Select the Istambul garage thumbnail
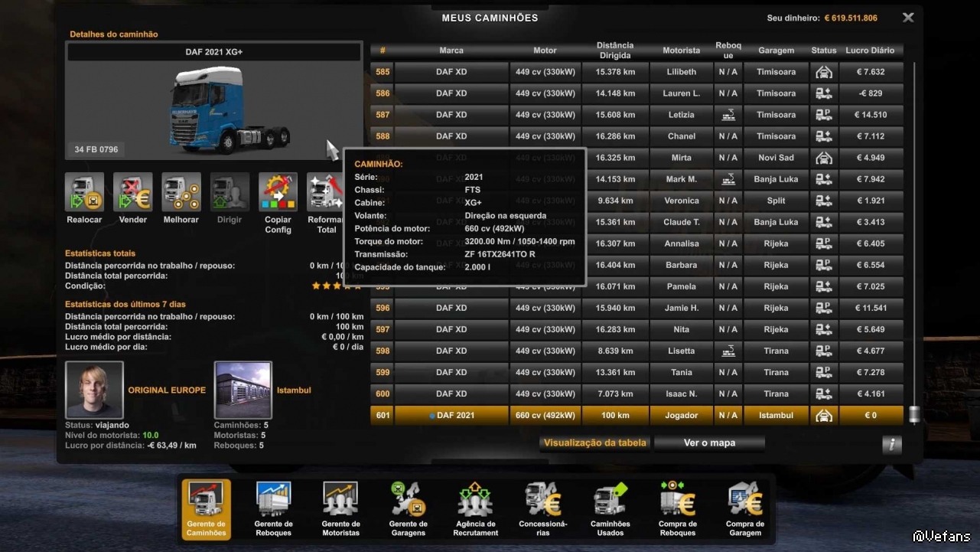The image size is (980, 552). (x=243, y=390)
